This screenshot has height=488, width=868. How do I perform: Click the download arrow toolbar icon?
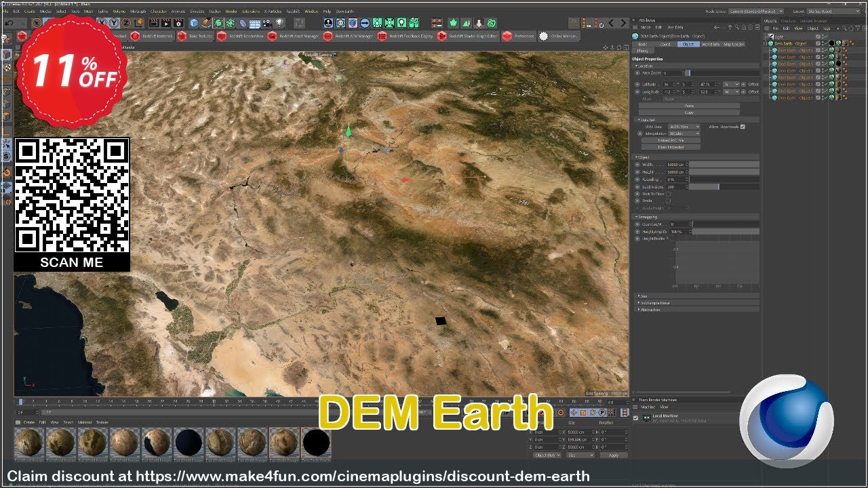[479, 22]
